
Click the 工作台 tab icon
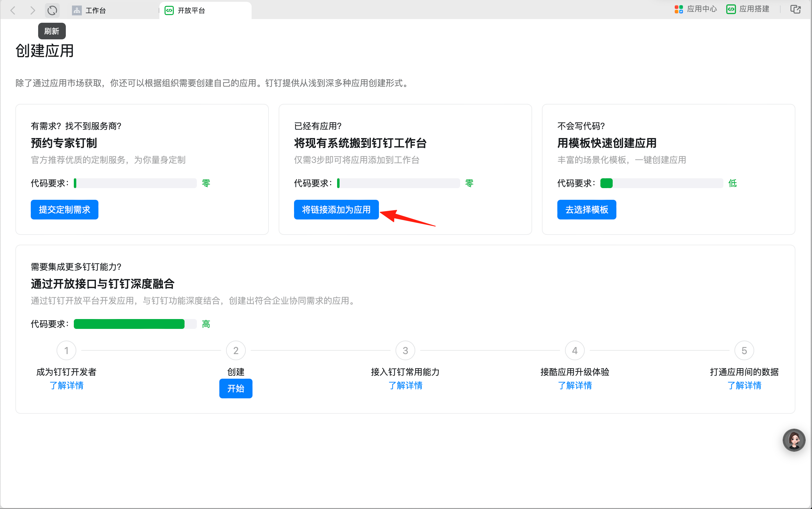[x=77, y=10]
